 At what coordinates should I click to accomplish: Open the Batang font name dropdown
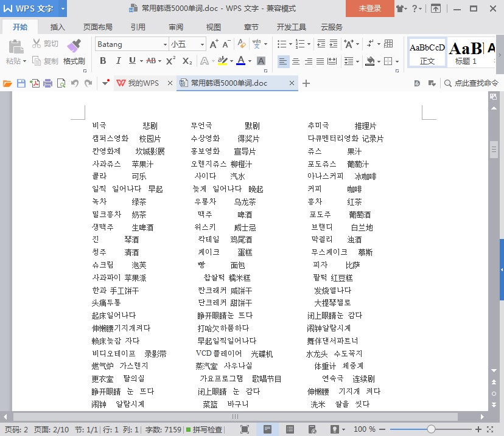165,44
